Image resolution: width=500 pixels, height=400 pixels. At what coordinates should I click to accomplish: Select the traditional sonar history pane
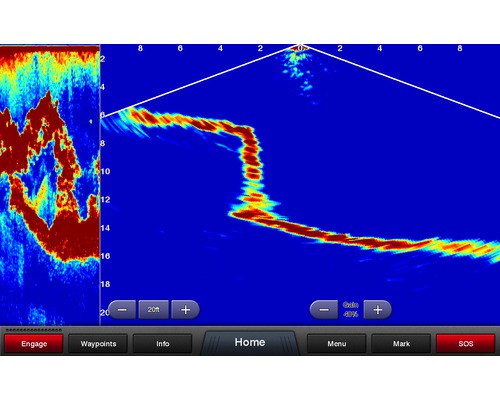50,185
